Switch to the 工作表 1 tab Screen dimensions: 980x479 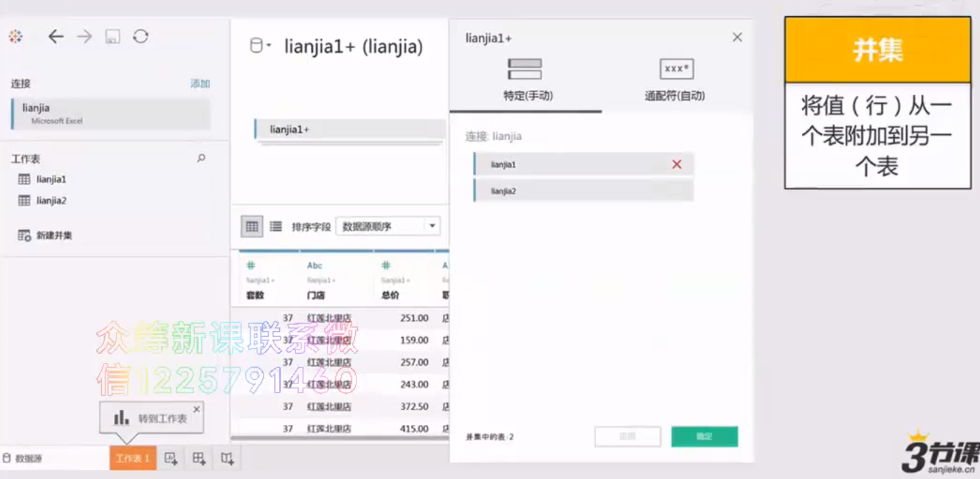(133, 459)
